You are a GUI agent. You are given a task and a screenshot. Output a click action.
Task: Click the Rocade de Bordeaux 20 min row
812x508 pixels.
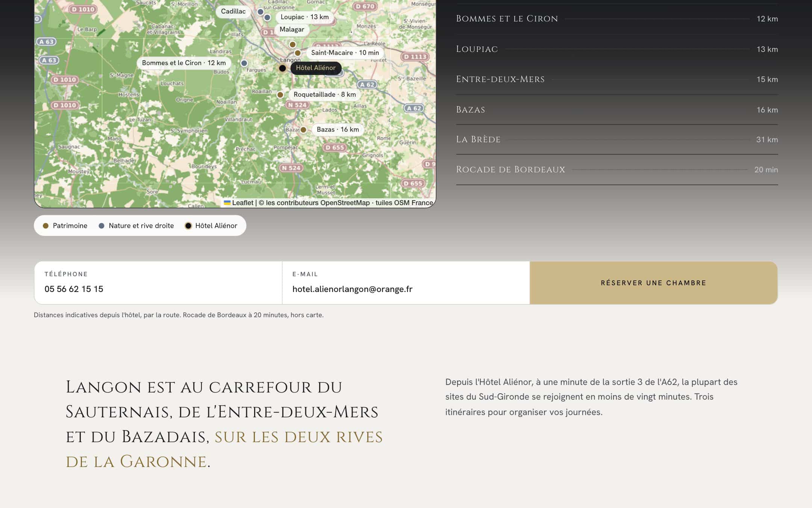tap(617, 170)
